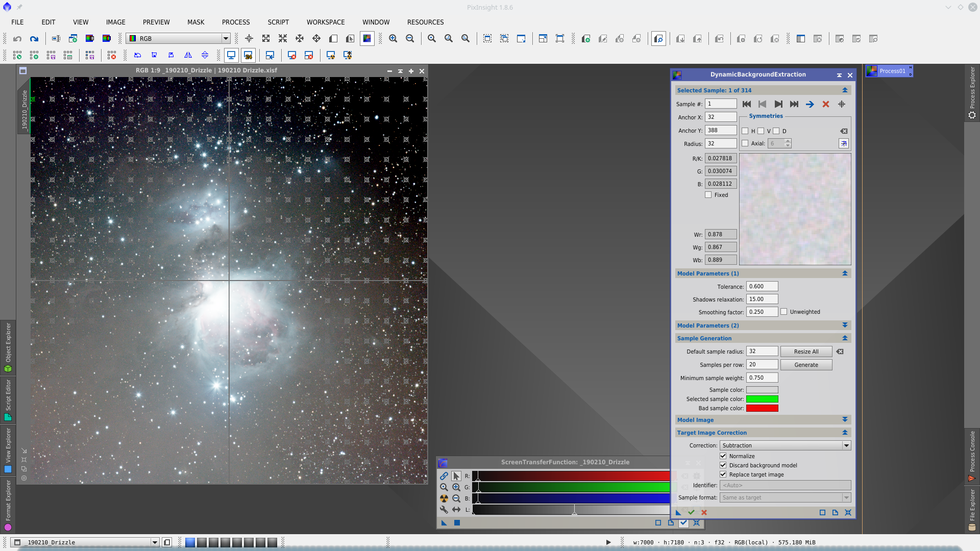Viewport: 980px width, 551px height.
Task: Go to the first DBE sample
Action: pyautogui.click(x=746, y=104)
